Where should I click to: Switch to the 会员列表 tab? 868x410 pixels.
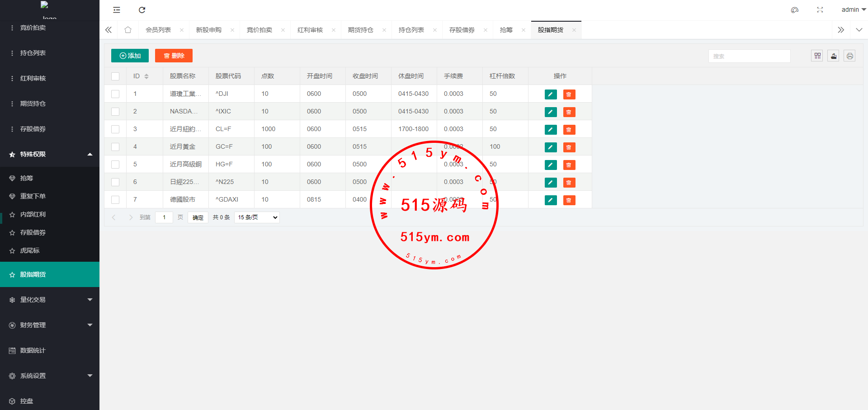pos(158,30)
